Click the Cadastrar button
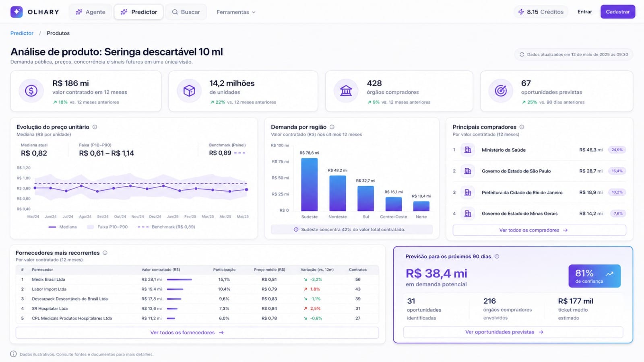The height and width of the screenshot is (362, 644). [x=618, y=12]
